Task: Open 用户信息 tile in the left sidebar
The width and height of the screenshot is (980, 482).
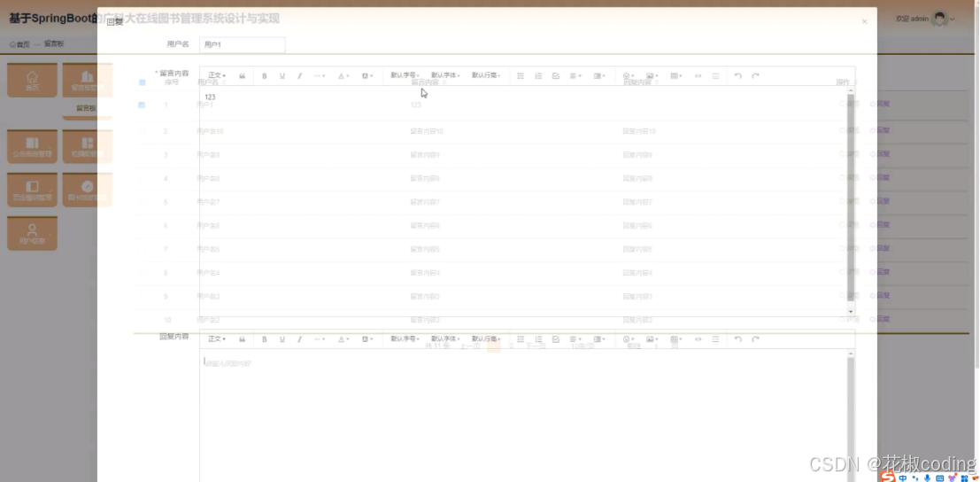Action: pyautogui.click(x=32, y=233)
